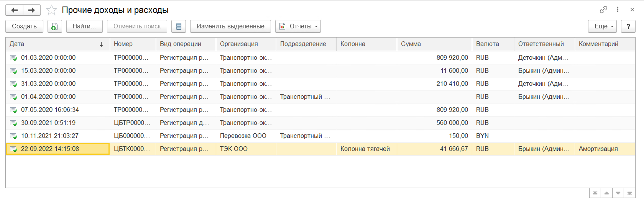Screen dimensions: 644x203
Task: Open the Найти... search dialog
Action: pos(84,26)
